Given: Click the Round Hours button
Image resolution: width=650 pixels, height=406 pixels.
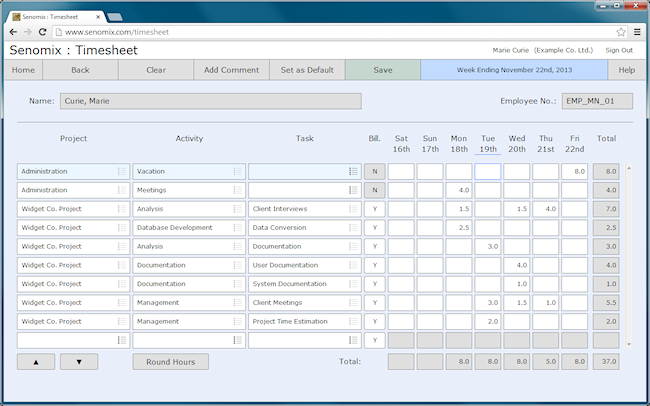Looking at the screenshot, I should point(170,362).
